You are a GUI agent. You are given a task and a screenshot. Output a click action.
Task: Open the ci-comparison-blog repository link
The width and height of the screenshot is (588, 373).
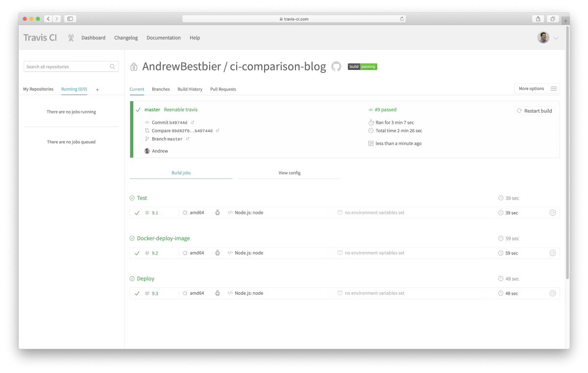278,67
